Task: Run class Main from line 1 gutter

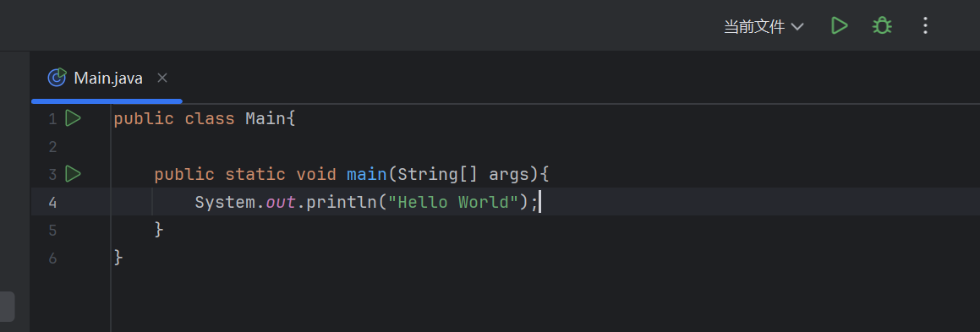Action: [x=73, y=118]
